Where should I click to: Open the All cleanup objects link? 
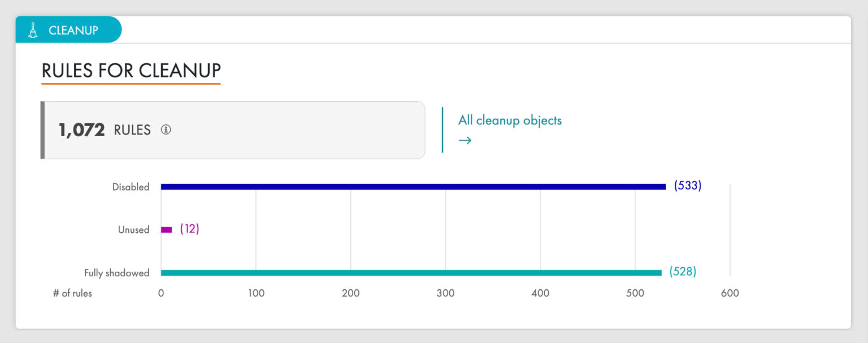[509, 120]
